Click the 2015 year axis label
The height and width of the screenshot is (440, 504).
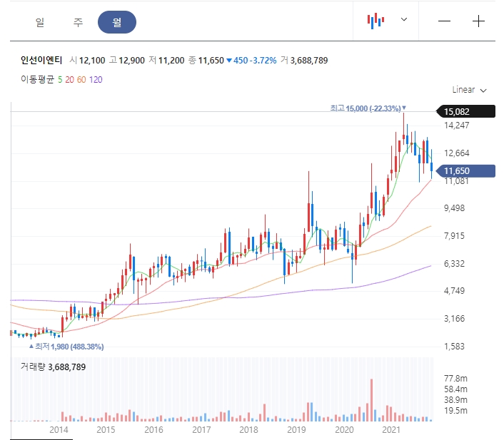[x=106, y=430]
